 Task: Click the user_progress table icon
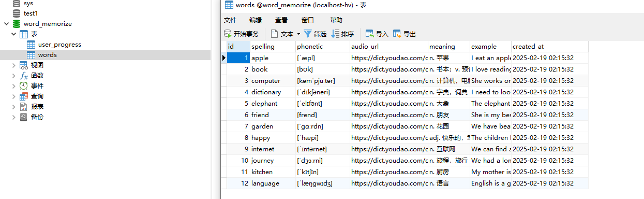coord(31,45)
